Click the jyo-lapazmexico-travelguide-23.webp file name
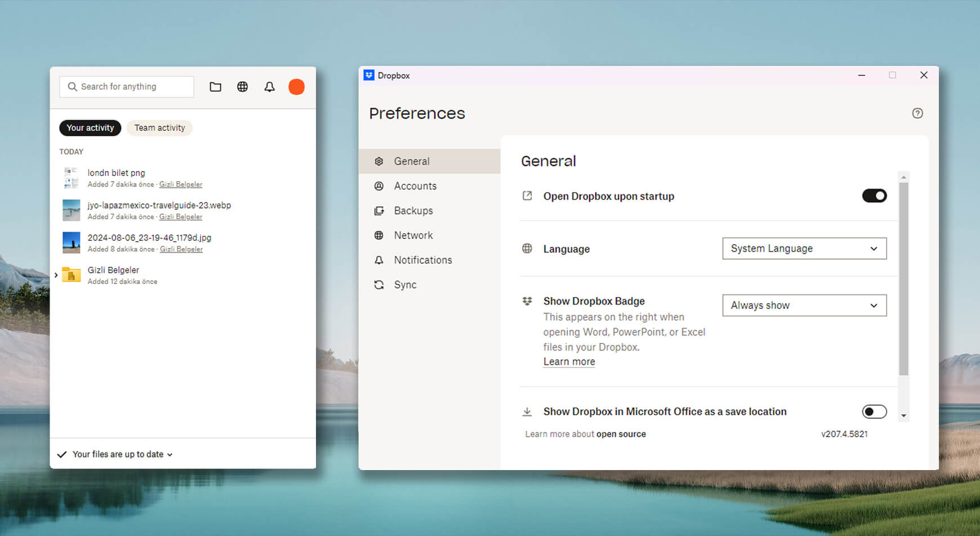The image size is (980, 536). pyautogui.click(x=159, y=205)
